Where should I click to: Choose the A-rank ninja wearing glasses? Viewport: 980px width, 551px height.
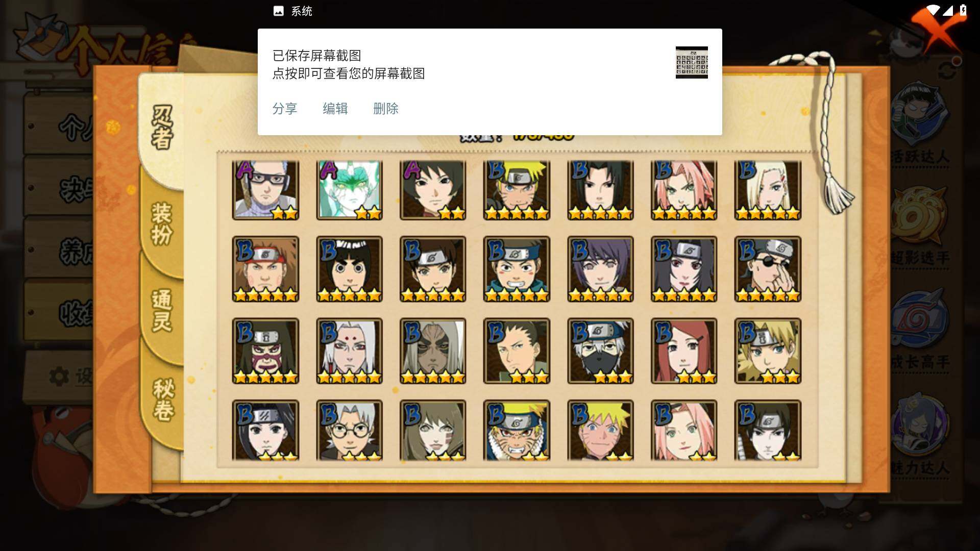coord(265,190)
